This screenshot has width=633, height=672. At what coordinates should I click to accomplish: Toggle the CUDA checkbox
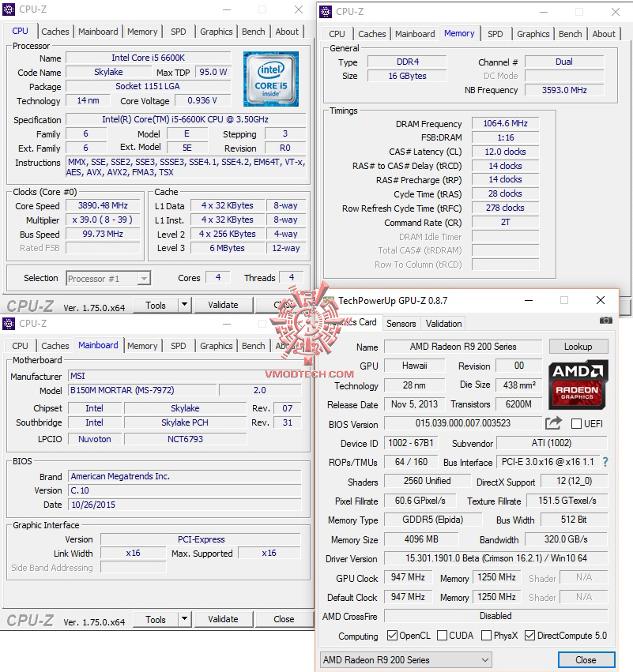(x=442, y=635)
